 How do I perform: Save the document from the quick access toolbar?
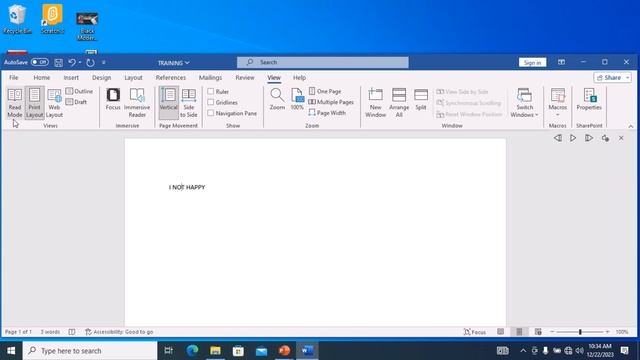59,62
